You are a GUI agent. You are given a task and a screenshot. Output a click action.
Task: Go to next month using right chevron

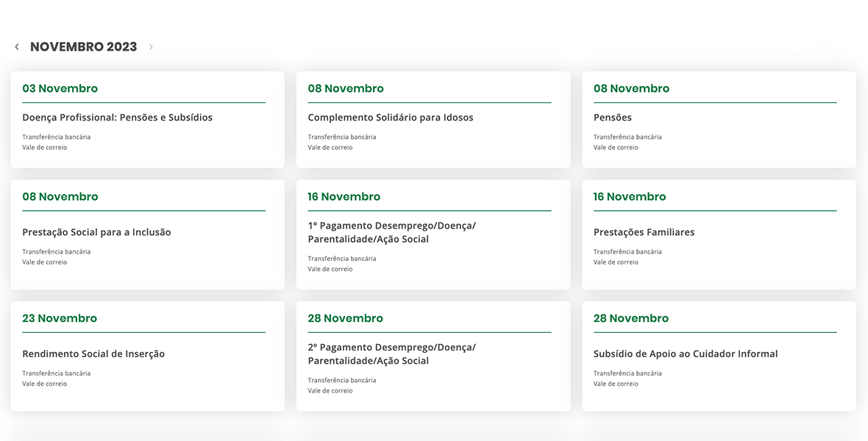151,47
